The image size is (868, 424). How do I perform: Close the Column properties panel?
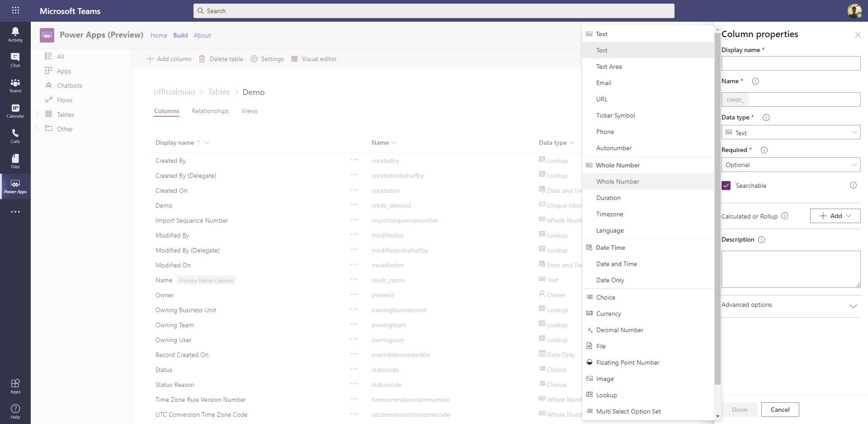tap(858, 35)
